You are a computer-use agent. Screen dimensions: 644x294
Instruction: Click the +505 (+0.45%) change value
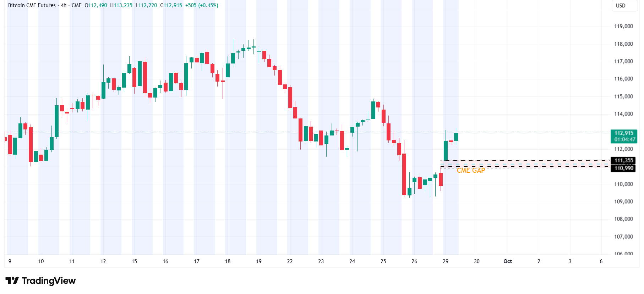pyautogui.click(x=202, y=5)
